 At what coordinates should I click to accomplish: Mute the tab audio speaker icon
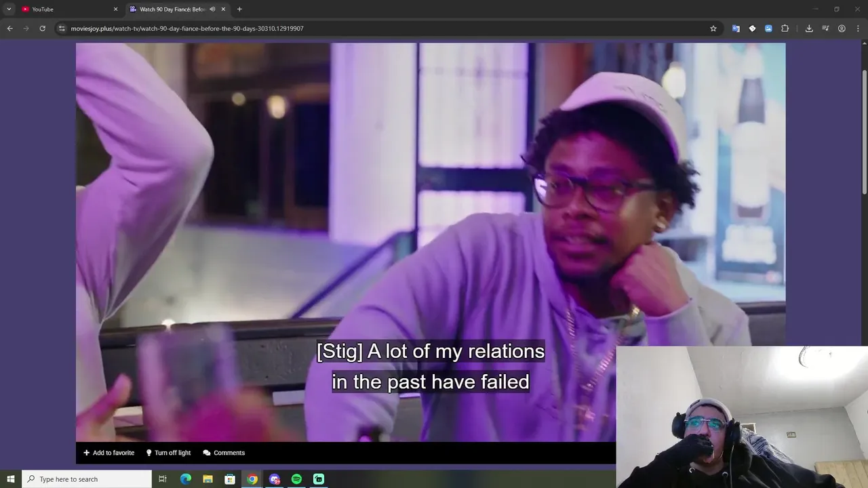[212, 9]
